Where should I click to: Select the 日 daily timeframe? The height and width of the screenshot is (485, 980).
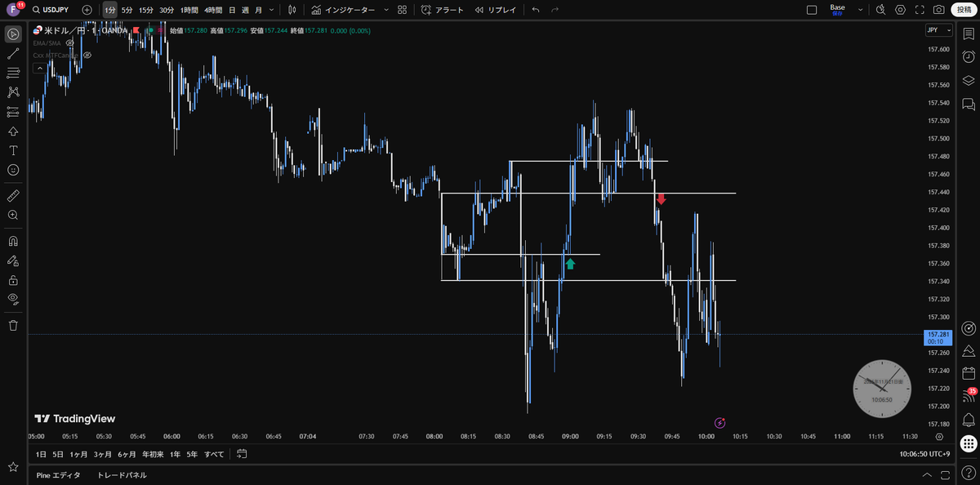click(232, 10)
